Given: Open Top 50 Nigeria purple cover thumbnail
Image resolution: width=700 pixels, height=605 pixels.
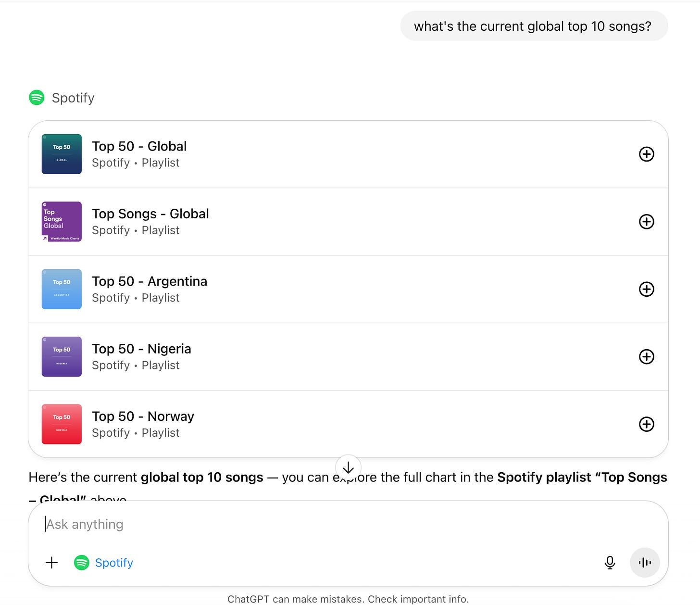Looking at the screenshot, I should click(62, 356).
